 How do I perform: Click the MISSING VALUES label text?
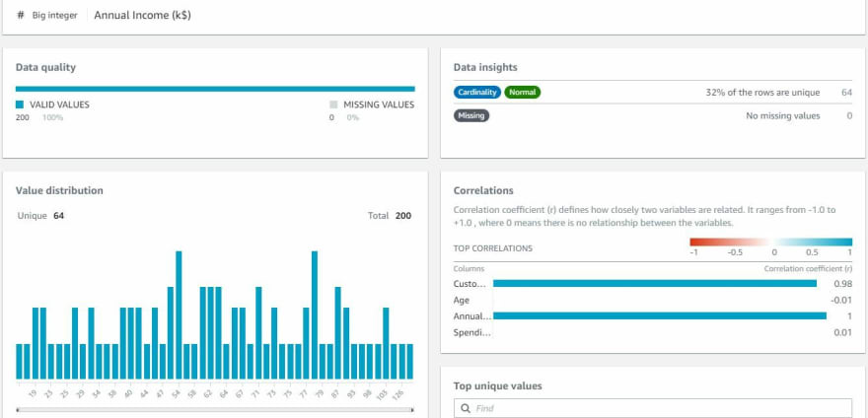(x=379, y=104)
